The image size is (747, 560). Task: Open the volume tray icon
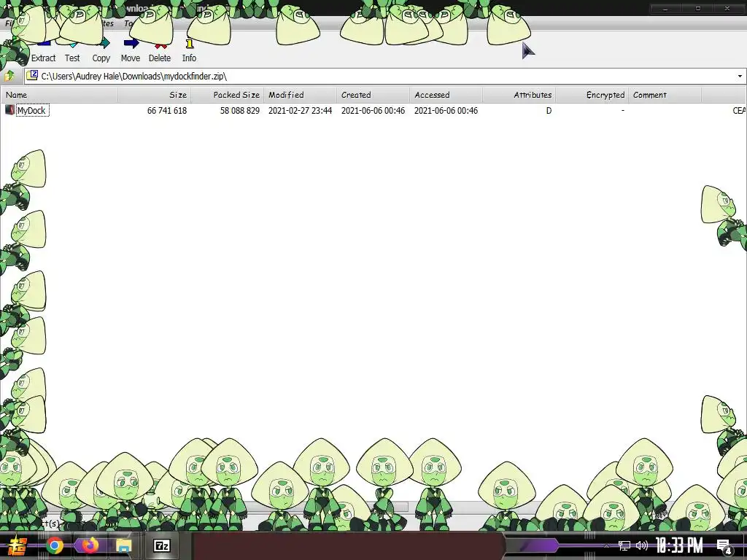click(x=642, y=545)
